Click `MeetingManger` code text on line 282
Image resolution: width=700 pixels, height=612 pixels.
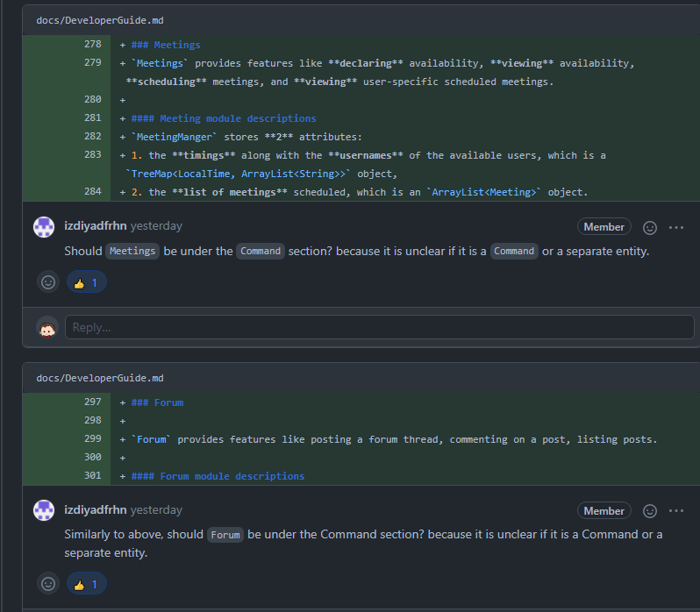point(174,137)
